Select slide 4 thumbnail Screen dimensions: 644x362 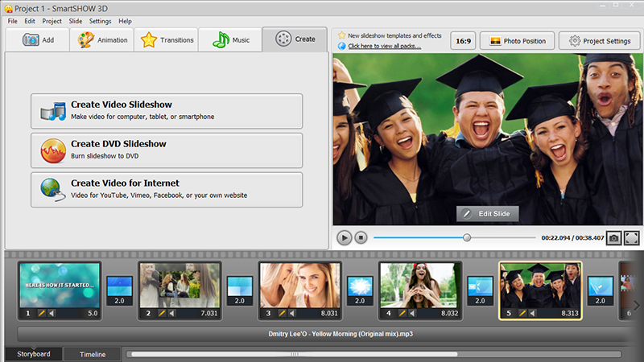[420, 286]
